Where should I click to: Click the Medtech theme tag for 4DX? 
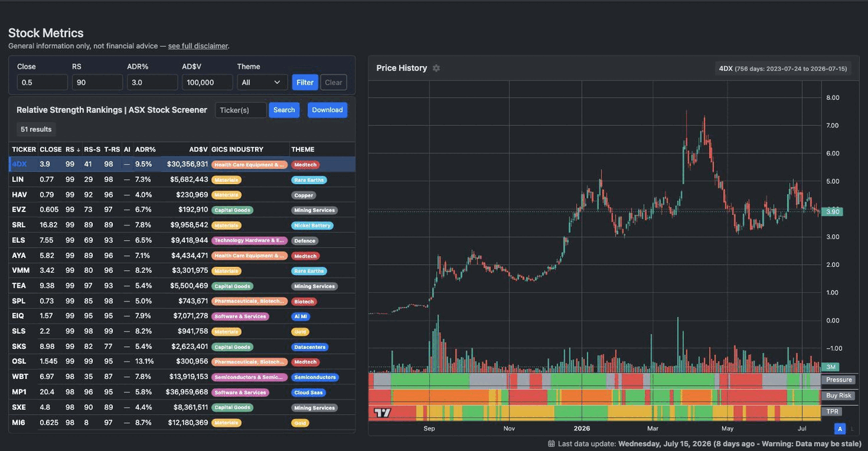click(305, 165)
